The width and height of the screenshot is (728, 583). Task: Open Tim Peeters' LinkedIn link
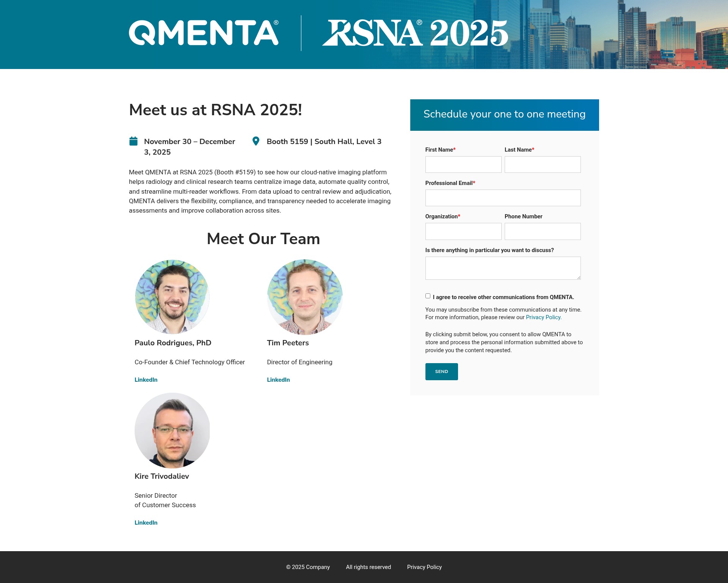coord(278,380)
